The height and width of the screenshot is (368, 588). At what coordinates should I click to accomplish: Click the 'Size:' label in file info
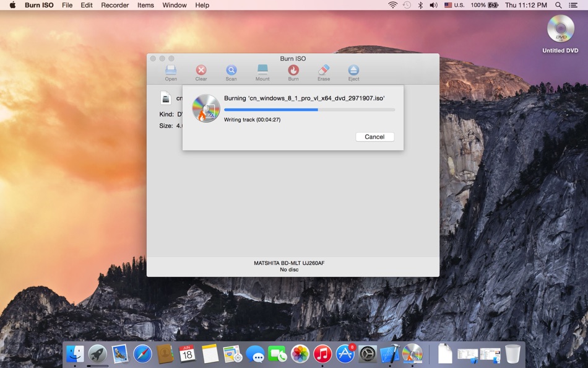(x=166, y=126)
